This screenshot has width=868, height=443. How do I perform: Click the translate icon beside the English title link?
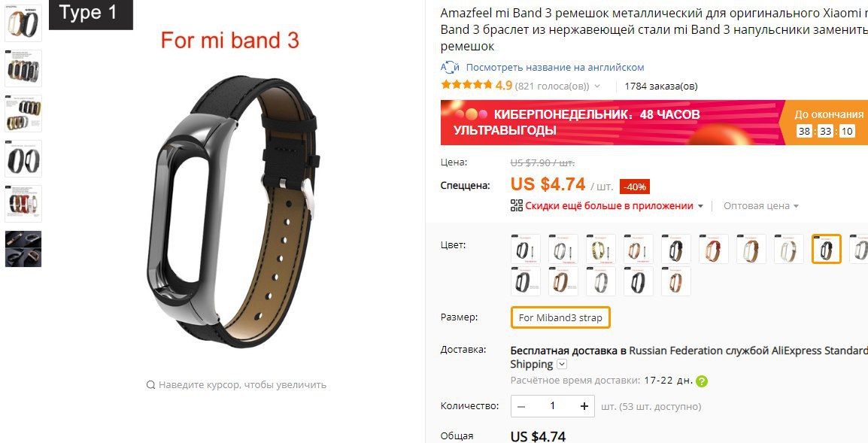click(x=450, y=68)
